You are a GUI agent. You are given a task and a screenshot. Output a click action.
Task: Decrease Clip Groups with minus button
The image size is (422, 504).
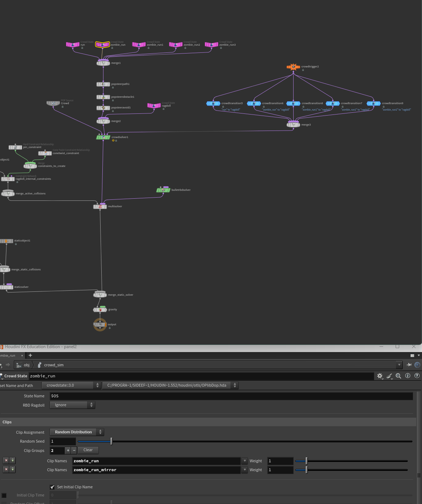point(74,450)
